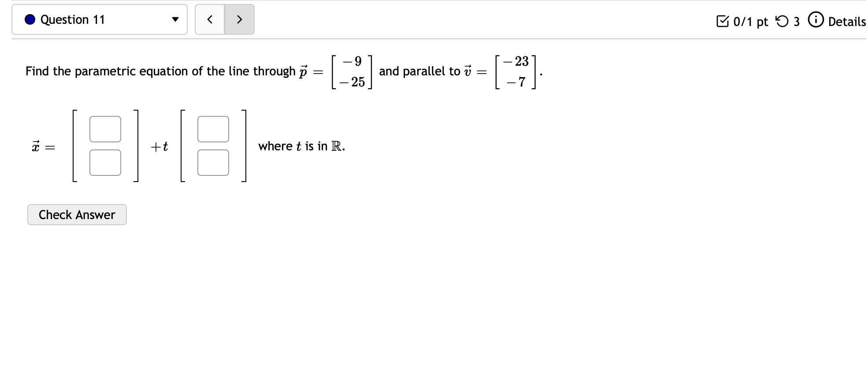Click the Check Answer button
The width and height of the screenshot is (868, 387).
point(77,215)
